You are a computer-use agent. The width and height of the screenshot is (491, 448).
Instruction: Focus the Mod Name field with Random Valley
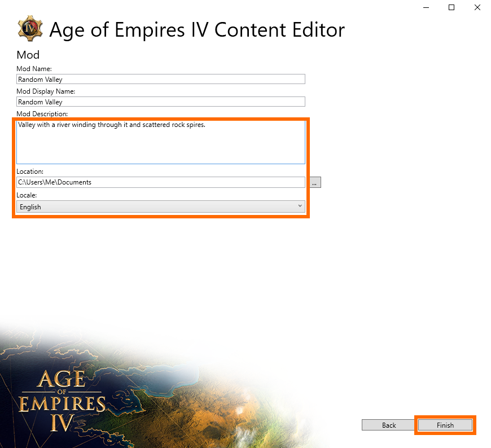pyautogui.click(x=161, y=79)
